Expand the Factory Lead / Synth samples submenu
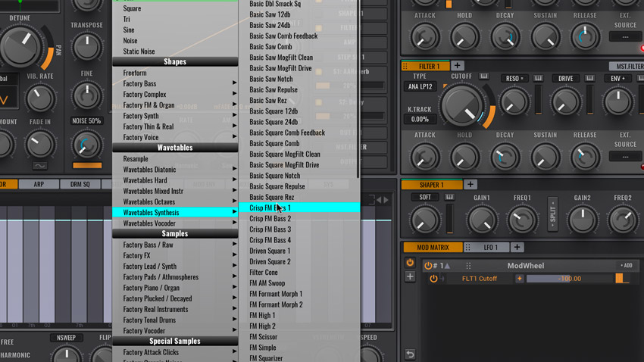This screenshot has width=644, height=362. point(175,267)
